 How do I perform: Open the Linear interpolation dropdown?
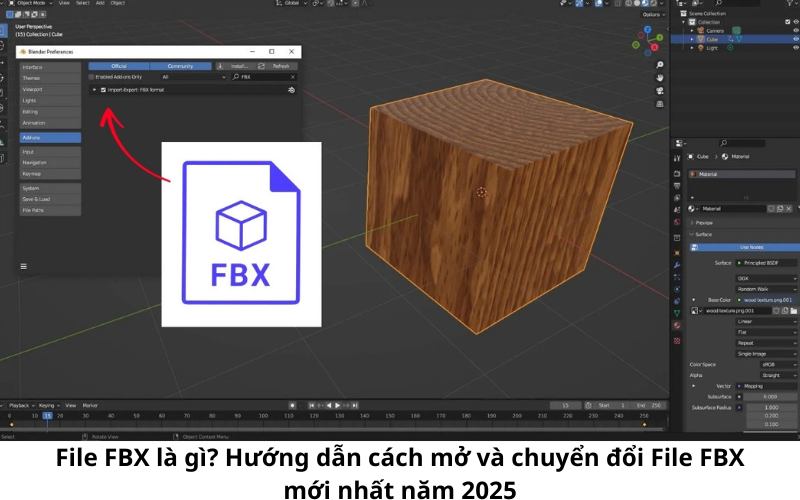(x=766, y=321)
